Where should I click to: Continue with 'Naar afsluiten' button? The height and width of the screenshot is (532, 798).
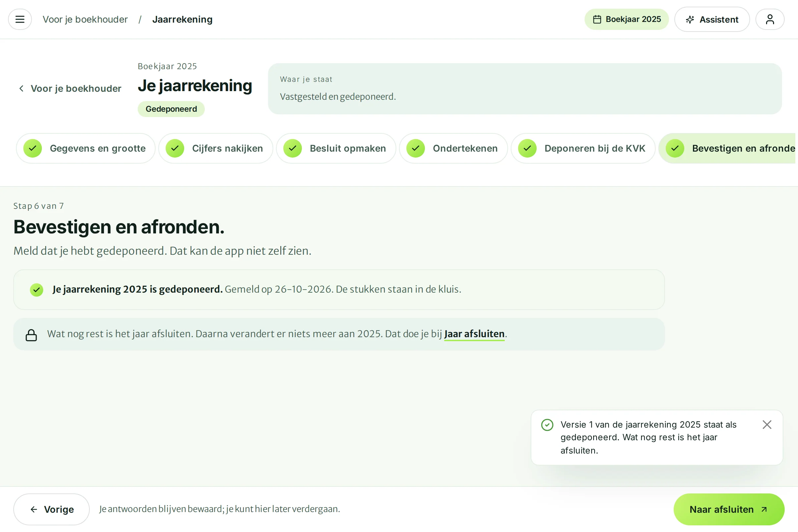click(x=729, y=509)
